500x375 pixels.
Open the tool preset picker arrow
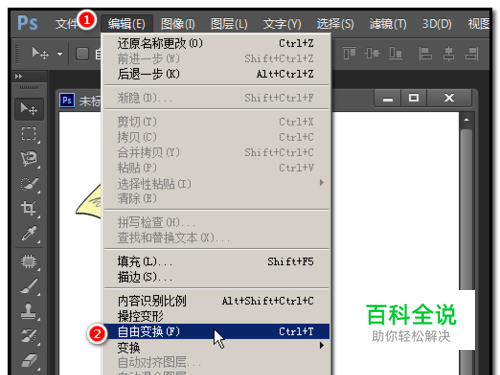60,54
